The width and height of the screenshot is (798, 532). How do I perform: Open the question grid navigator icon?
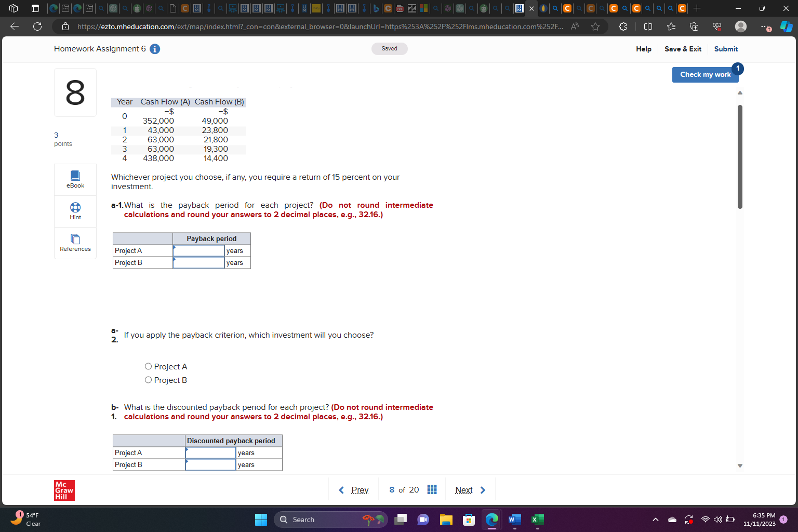[432, 490]
